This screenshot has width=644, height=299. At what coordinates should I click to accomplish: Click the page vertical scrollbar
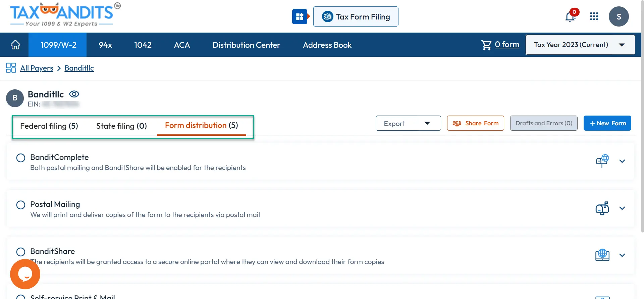[x=642, y=116]
